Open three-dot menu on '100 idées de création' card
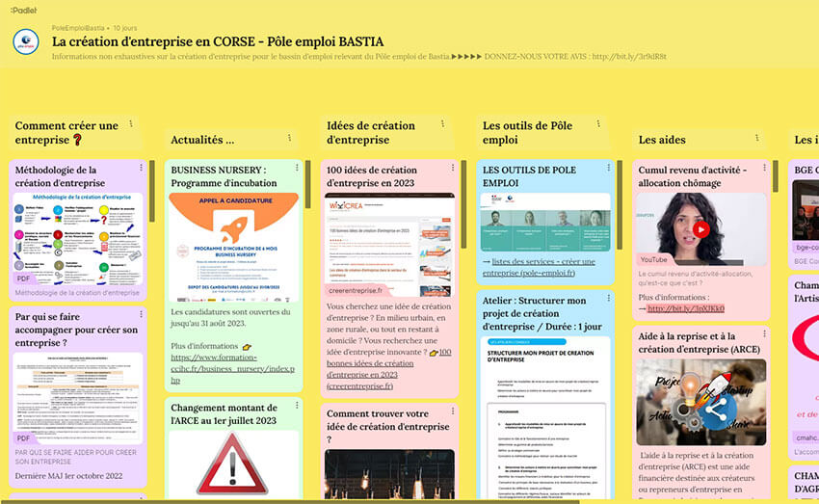819x504 pixels. click(x=452, y=168)
